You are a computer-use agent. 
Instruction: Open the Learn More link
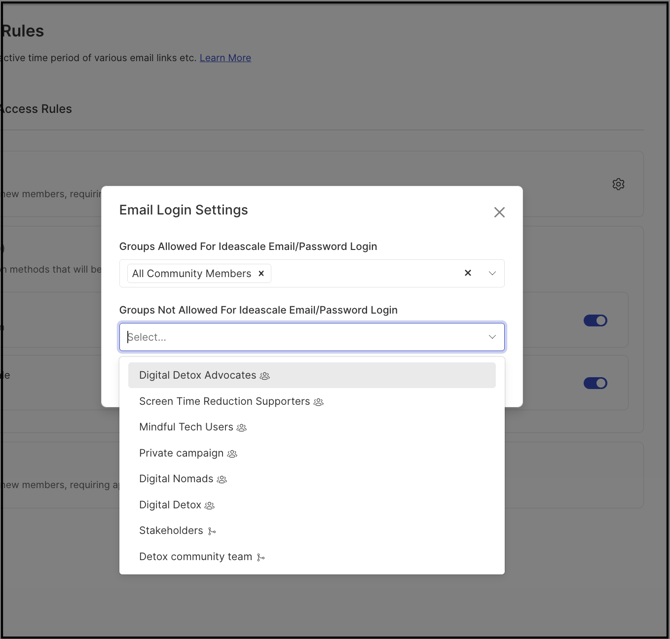click(x=225, y=58)
